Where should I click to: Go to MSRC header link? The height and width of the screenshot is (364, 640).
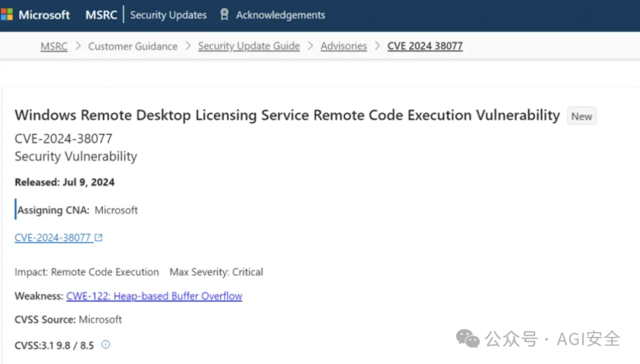pyautogui.click(x=101, y=15)
